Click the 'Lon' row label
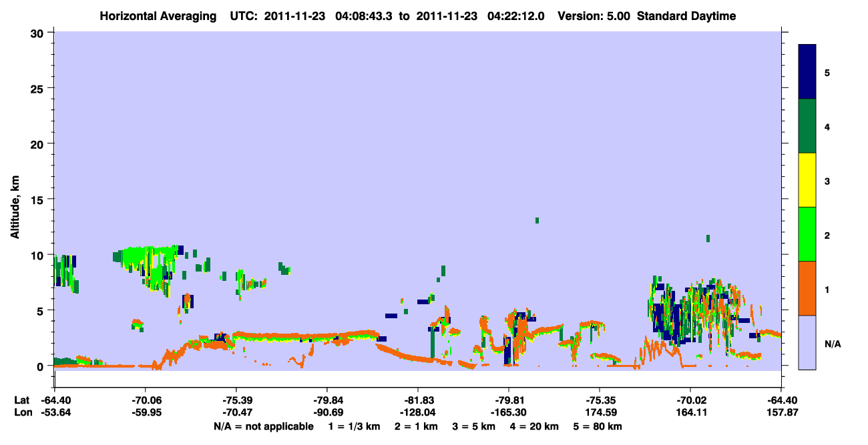Screen dimensions: 868x445 [x=22, y=412]
